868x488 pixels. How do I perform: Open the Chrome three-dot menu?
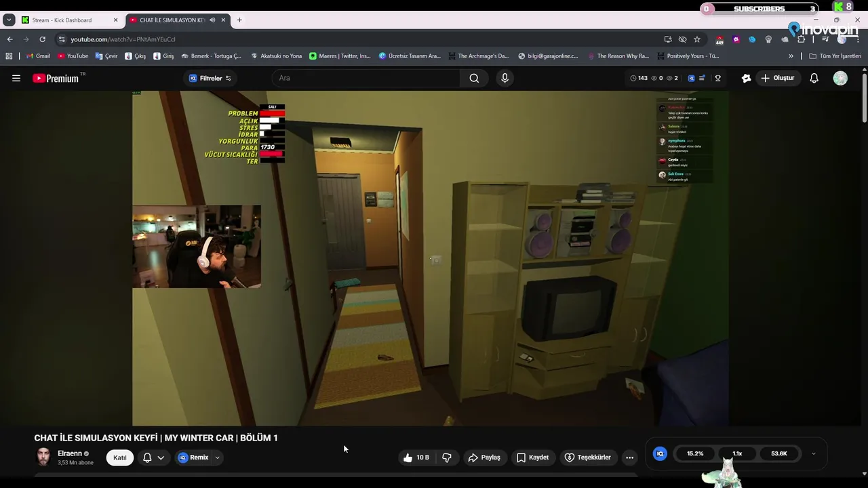pos(858,39)
